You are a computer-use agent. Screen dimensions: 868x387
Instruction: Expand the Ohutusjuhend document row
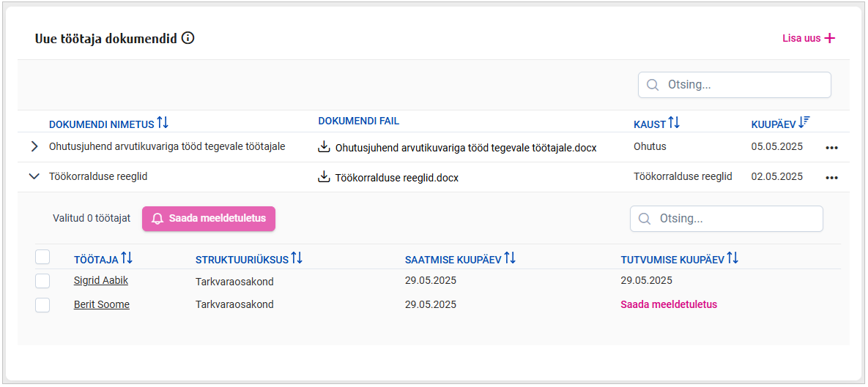pos(34,147)
